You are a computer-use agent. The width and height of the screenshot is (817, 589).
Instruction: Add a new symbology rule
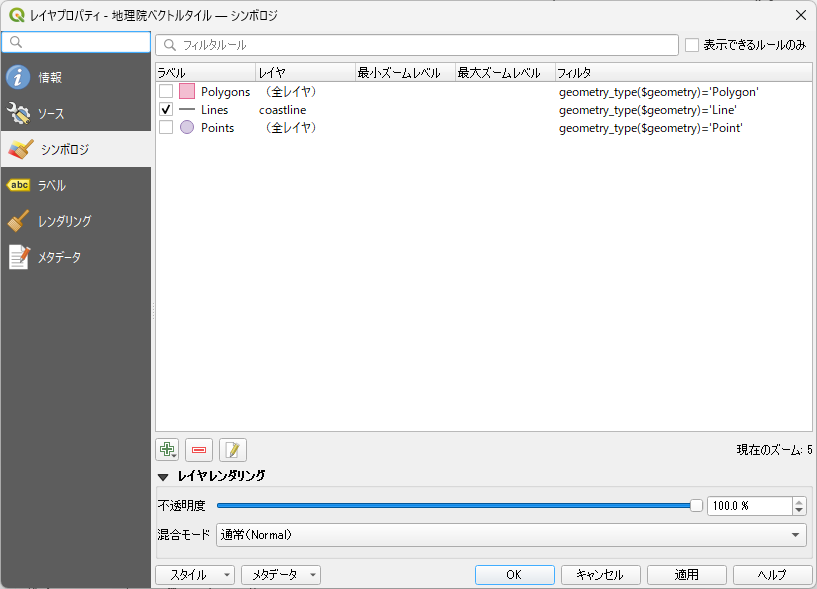pos(167,449)
